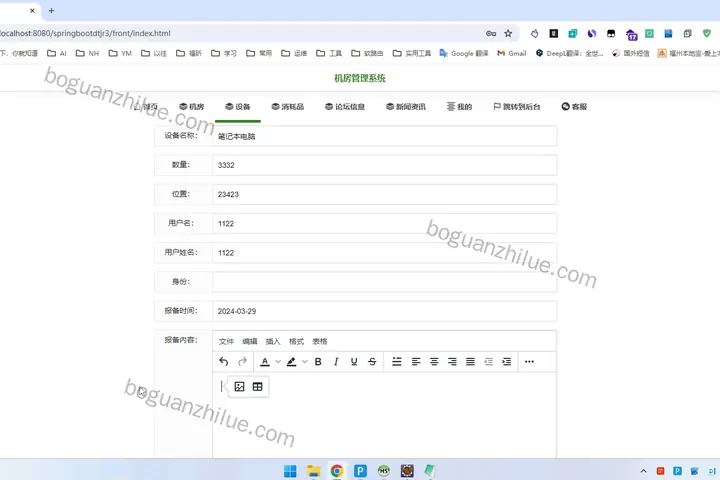Open the DeepL bookmark
The width and height of the screenshot is (720, 480).
569,53
